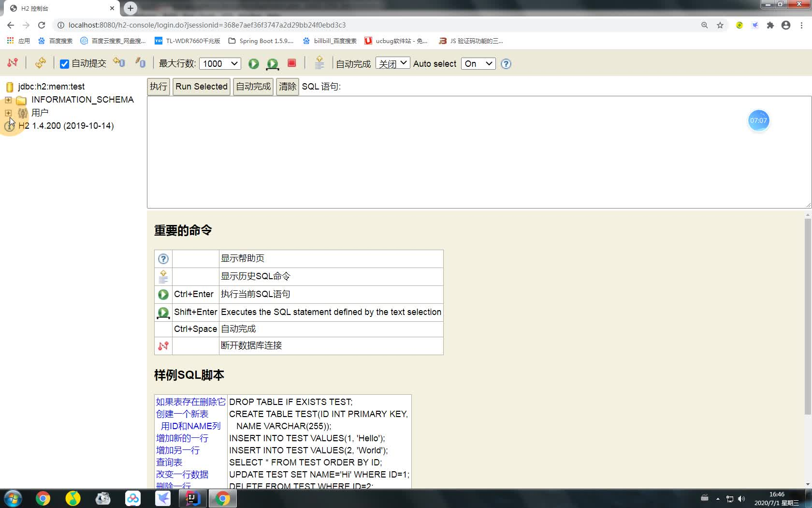Screen dimensions: 812x508
Task: Click the localhost address bar
Action: pos(207,25)
